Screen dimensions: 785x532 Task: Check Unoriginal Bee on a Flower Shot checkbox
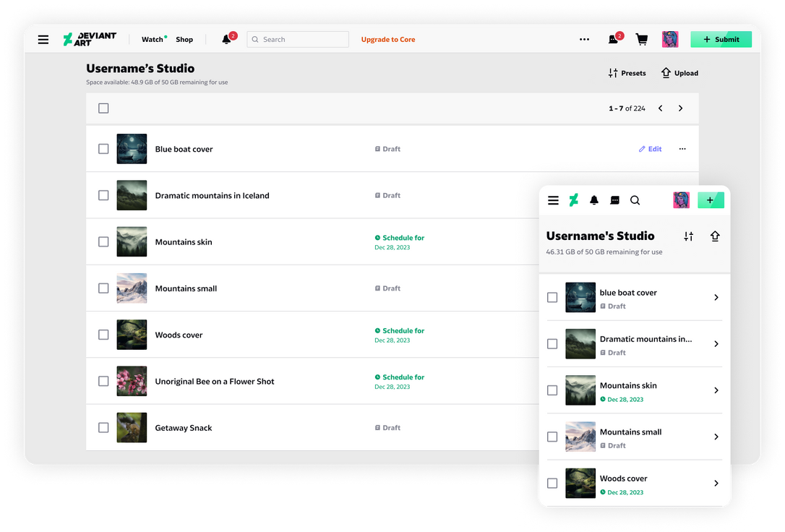coord(103,382)
